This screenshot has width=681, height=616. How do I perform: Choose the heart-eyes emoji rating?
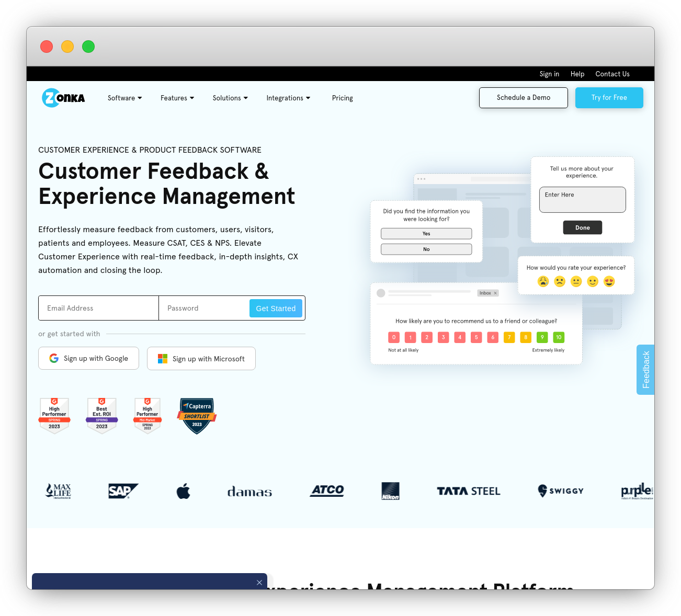point(609,281)
